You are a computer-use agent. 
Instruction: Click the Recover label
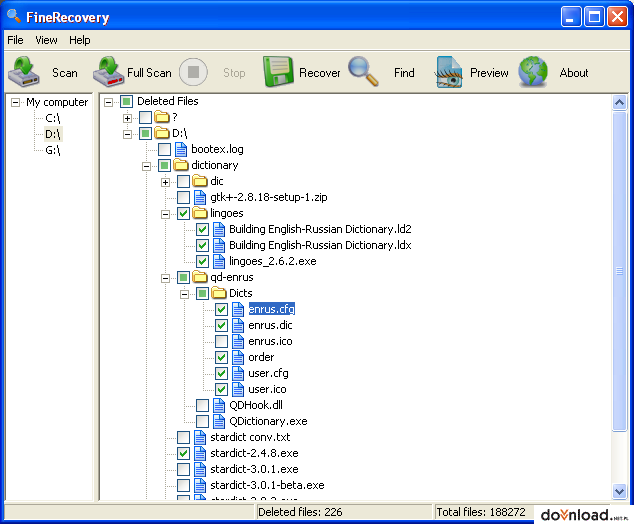pyautogui.click(x=319, y=73)
